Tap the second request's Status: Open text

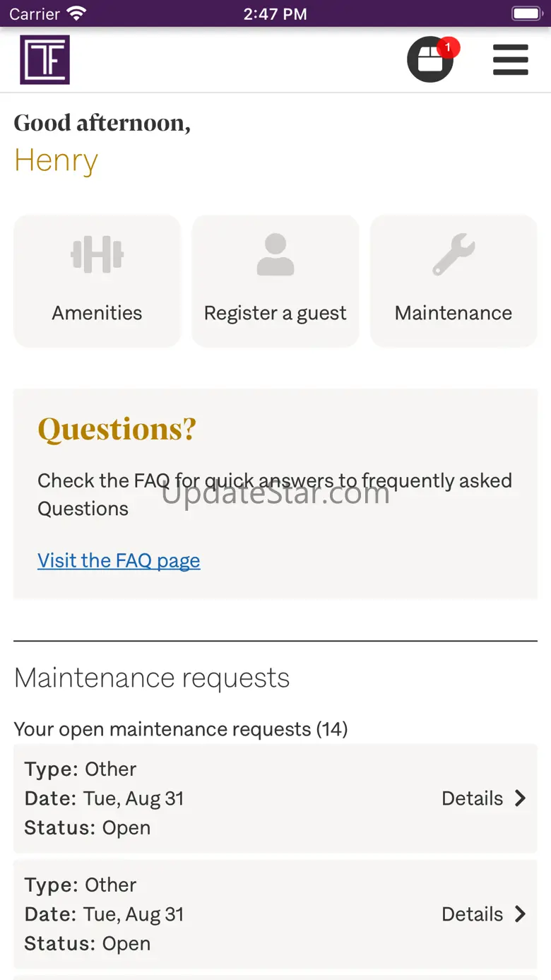coord(88,943)
